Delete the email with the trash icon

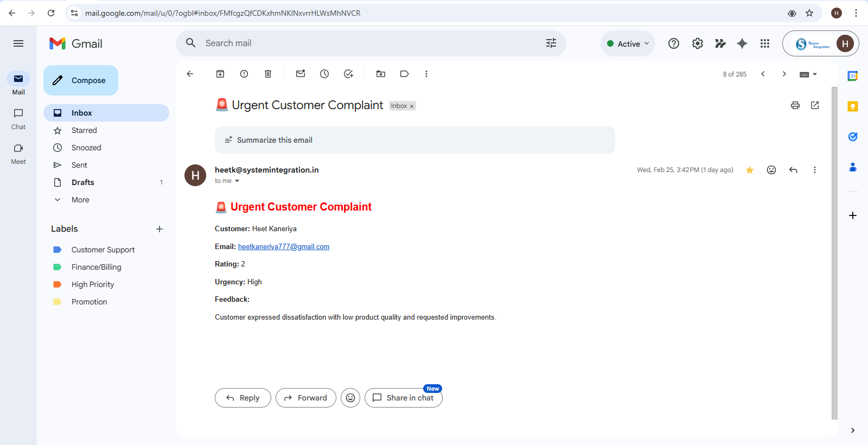268,74
